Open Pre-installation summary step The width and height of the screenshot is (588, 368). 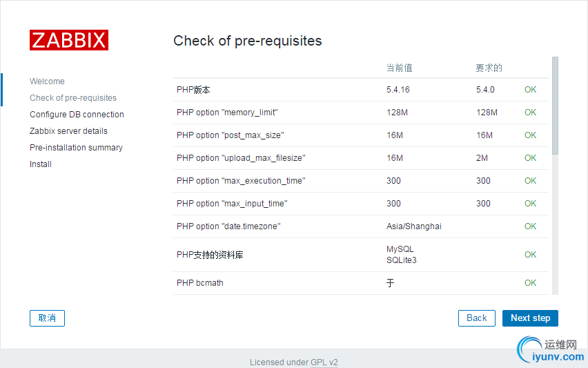(76, 148)
